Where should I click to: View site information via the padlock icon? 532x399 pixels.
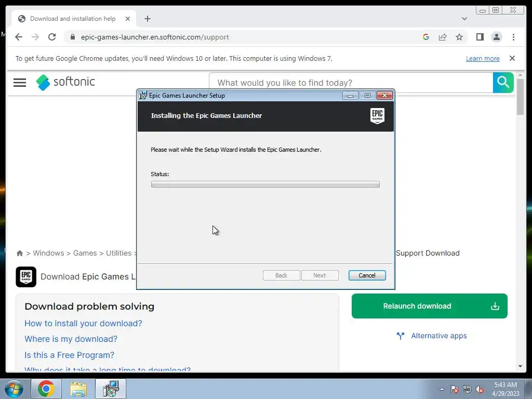coord(73,37)
